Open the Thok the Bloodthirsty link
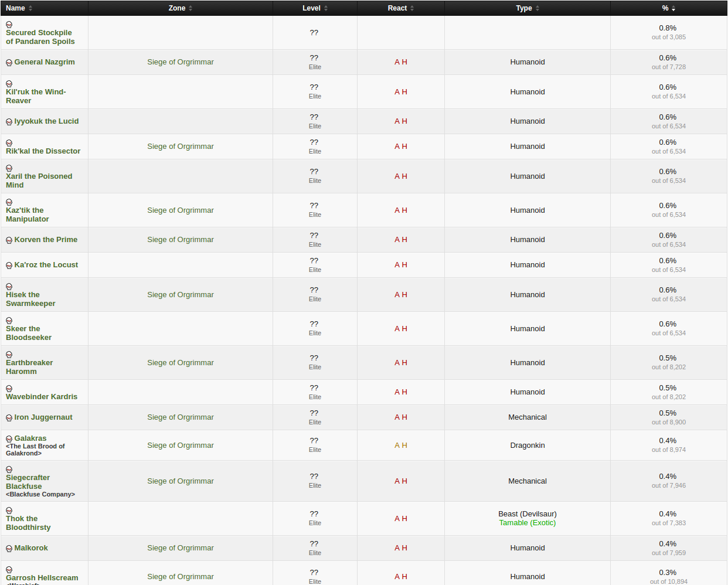Image resolution: width=728 pixels, height=585 pixels. coord(28,523)
